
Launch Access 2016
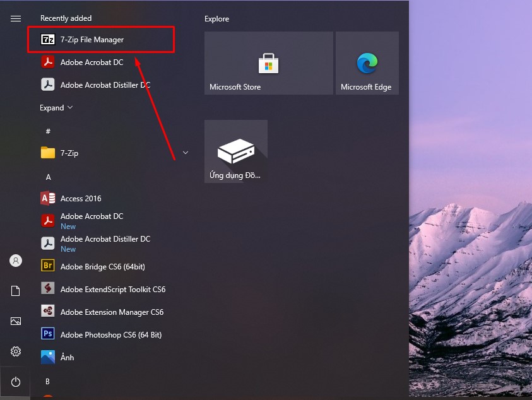81,198
